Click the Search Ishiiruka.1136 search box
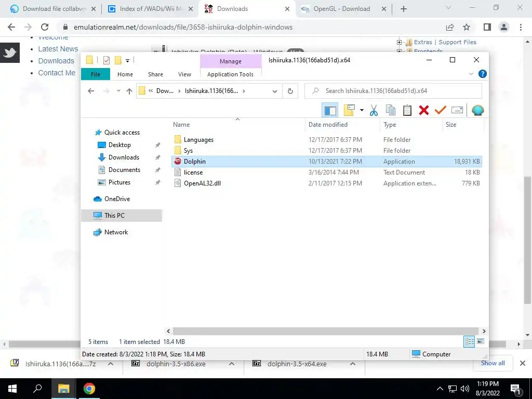This screenshot has width=532, height=399. (393, 91)
